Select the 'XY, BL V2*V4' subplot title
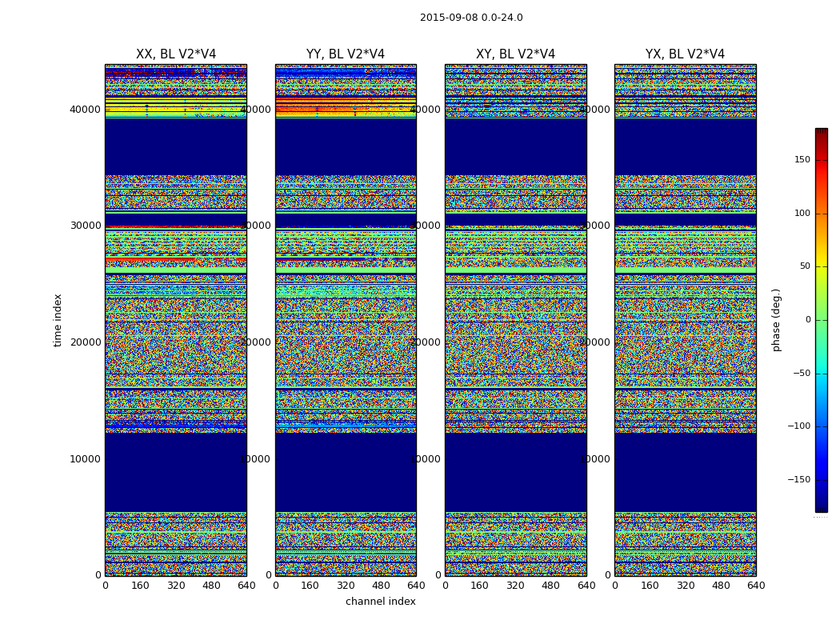 pyautogui.click(x=515, y=54)
